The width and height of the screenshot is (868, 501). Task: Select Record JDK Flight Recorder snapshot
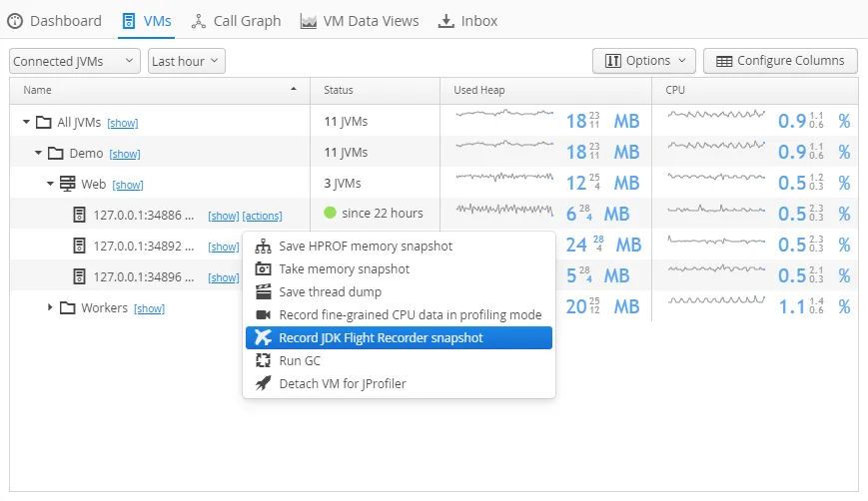(x=400, y=337)
